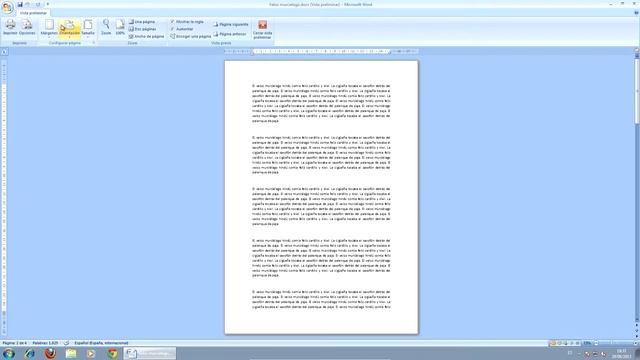Launch Internet Explorer from taskbar

coord(29,353)
